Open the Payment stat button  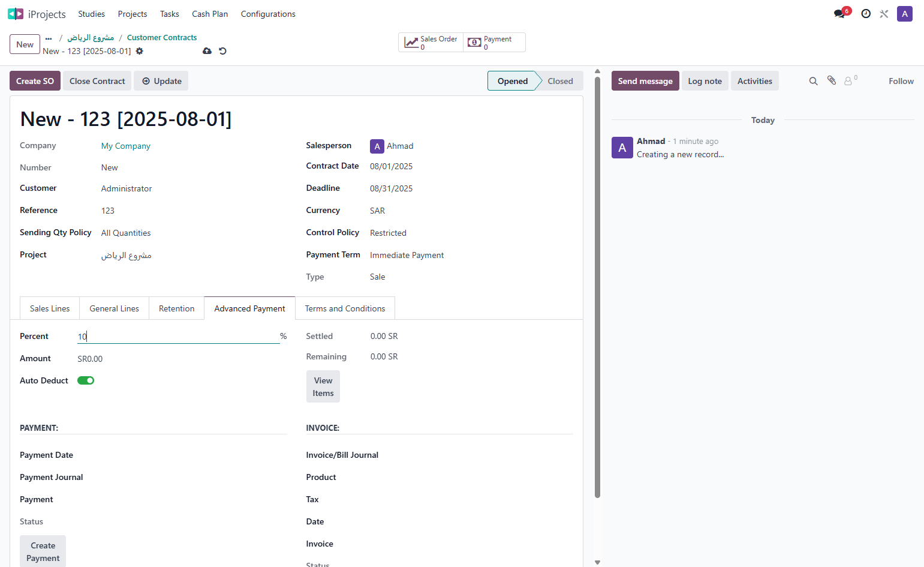[494, 43]
